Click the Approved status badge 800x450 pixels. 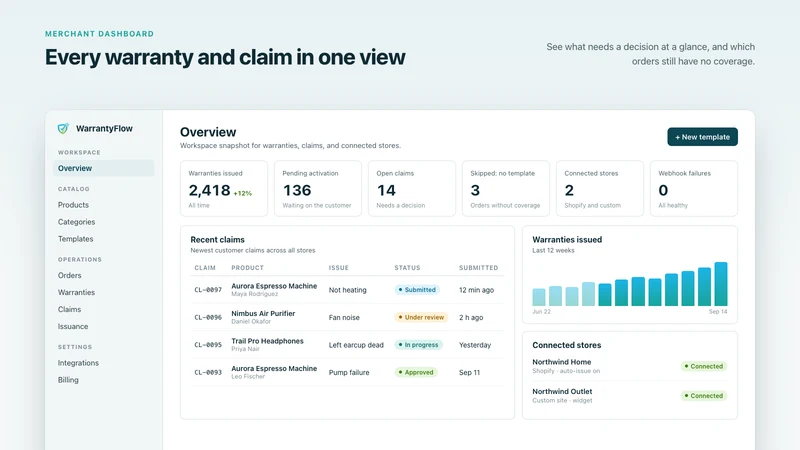416,372
